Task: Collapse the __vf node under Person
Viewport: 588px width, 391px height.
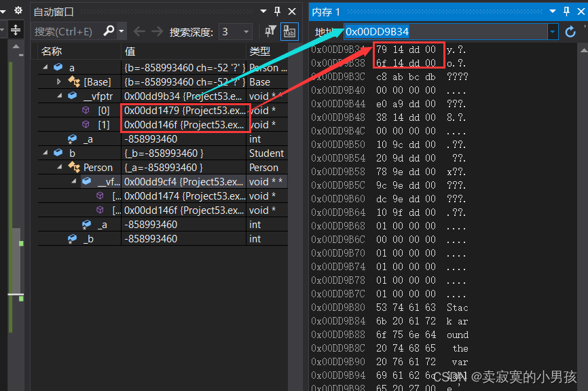Action: click(x=74, y=181)
